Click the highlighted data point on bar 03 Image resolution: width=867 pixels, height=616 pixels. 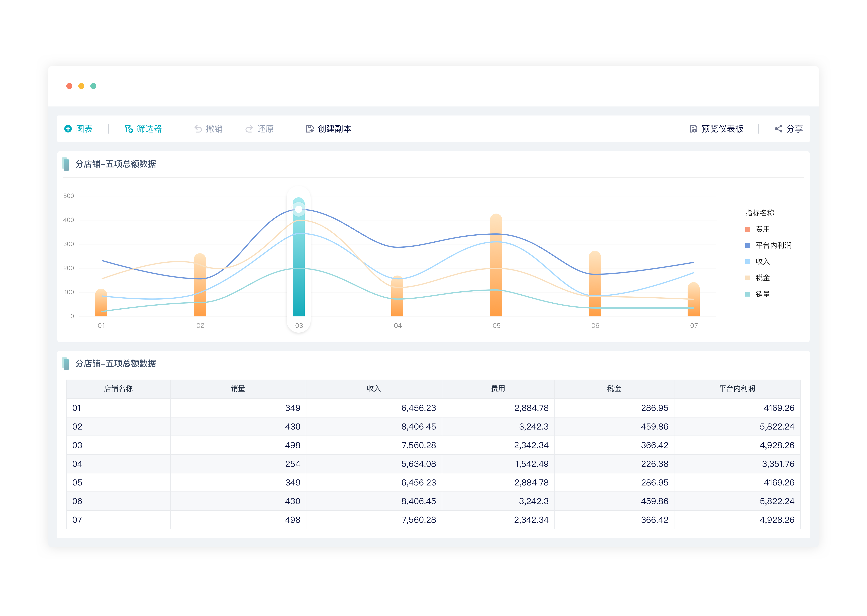(x=299, y=209)
